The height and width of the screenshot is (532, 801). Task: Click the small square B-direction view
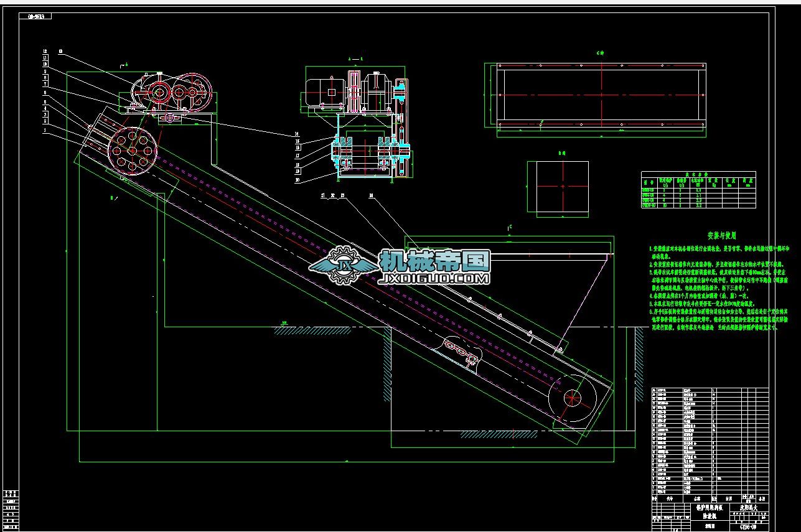pos(558,185)
